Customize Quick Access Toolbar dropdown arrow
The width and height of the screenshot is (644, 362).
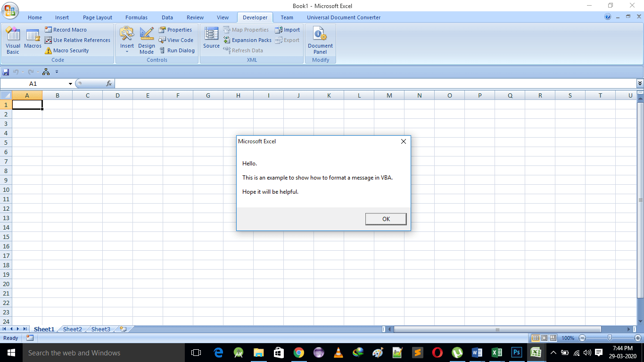[x=57, y=72]
